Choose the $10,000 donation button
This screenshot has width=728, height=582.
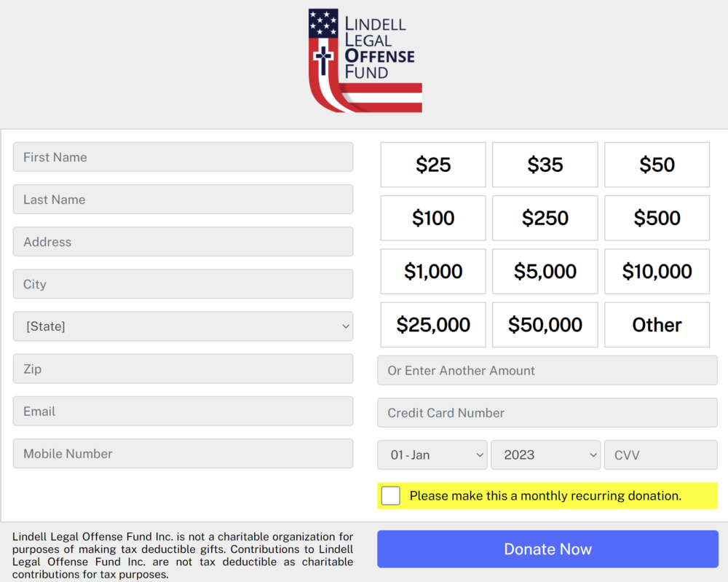tap(657, 272)
